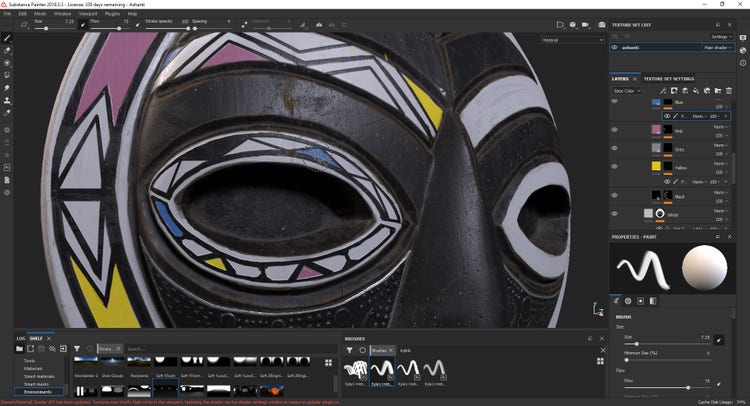750x406 pixels.
Task: Click the shelf search input field
Action: point(230,349)
